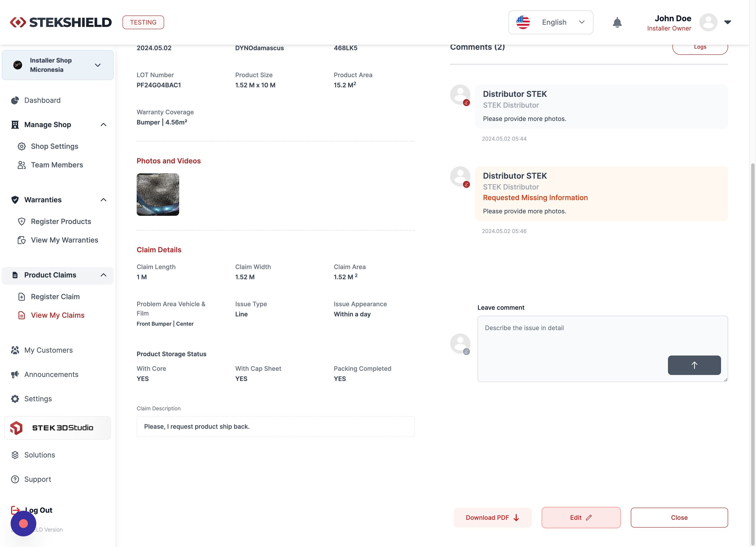Click the Download PDF button
The width and height of the screenshot is (756, 547).
pos(492,517)
